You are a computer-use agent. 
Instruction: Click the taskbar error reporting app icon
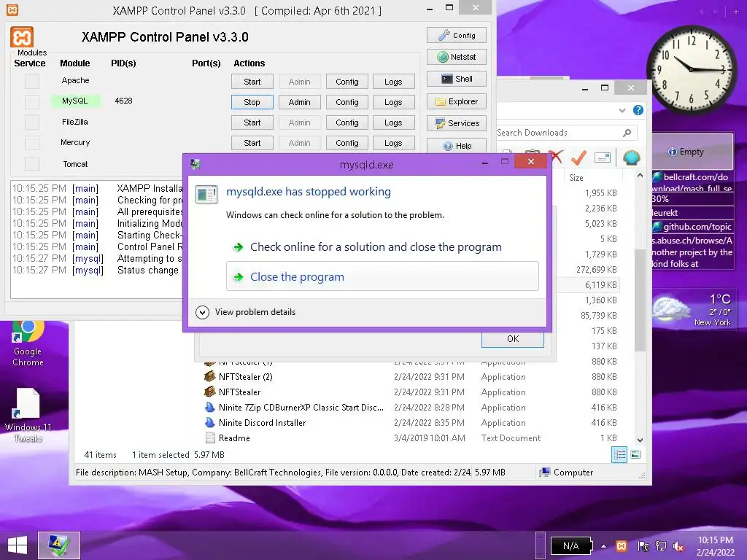[59, 545]
